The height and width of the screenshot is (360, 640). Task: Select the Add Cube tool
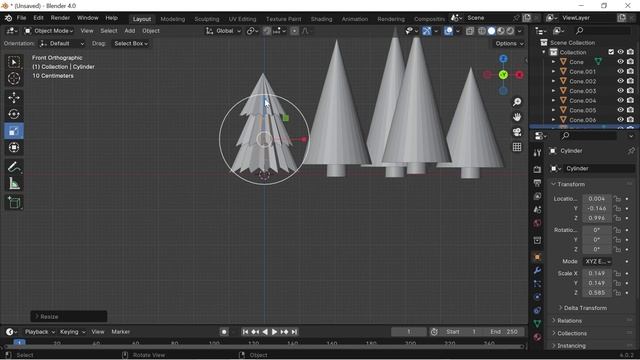[14, 202]
